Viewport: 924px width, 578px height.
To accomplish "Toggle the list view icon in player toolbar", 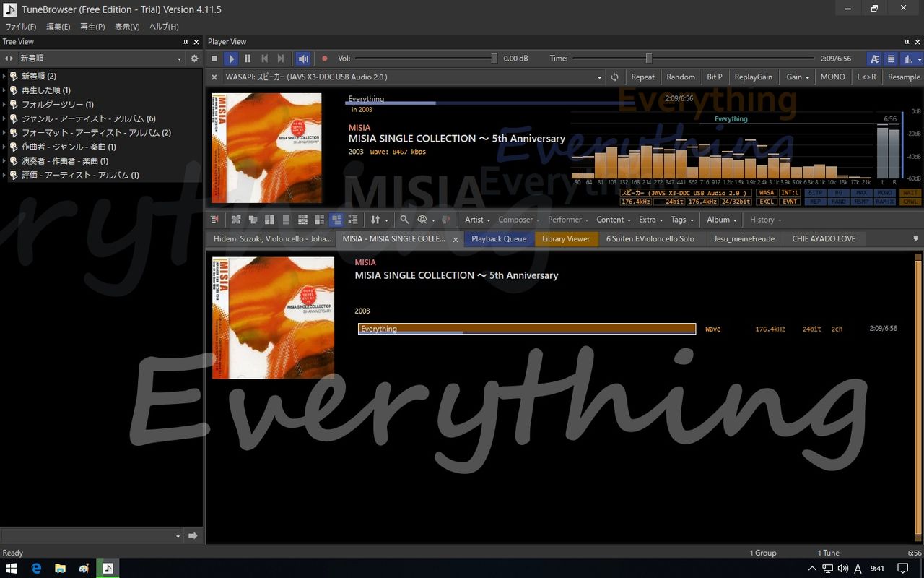I will tap(892, 59).
